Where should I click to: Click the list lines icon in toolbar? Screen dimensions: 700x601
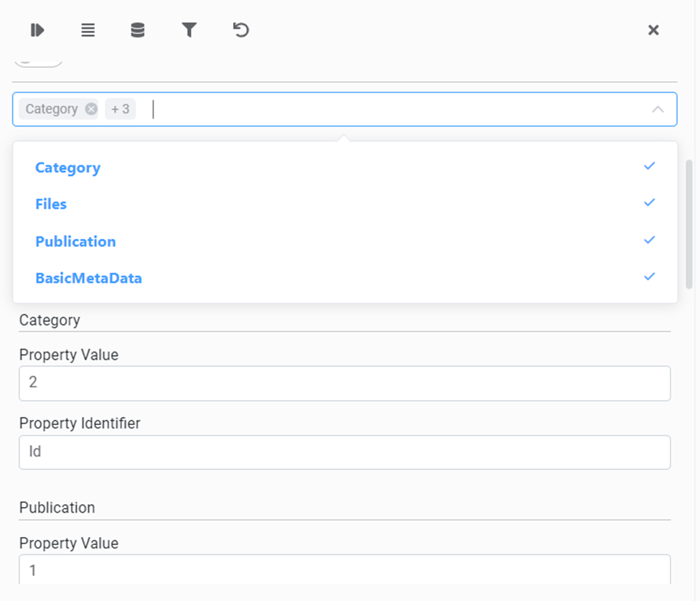pyautogui.click(x=88, y=30)
